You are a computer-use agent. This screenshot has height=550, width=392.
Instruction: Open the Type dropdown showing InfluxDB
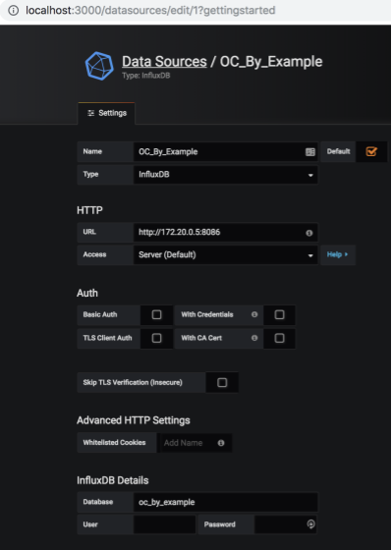click(x=226, y=175)
